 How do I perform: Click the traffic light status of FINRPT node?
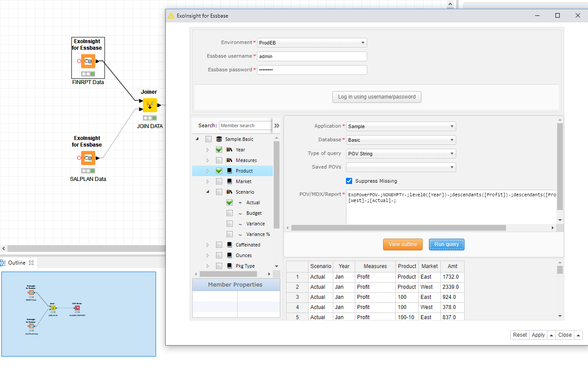pos(88,74)
